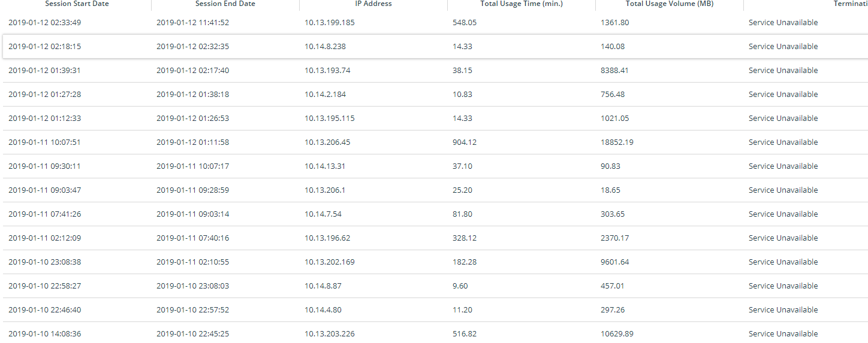Click the 8388.41 usage volume cell
Viewport: 868px width, 343px height.
615,71
